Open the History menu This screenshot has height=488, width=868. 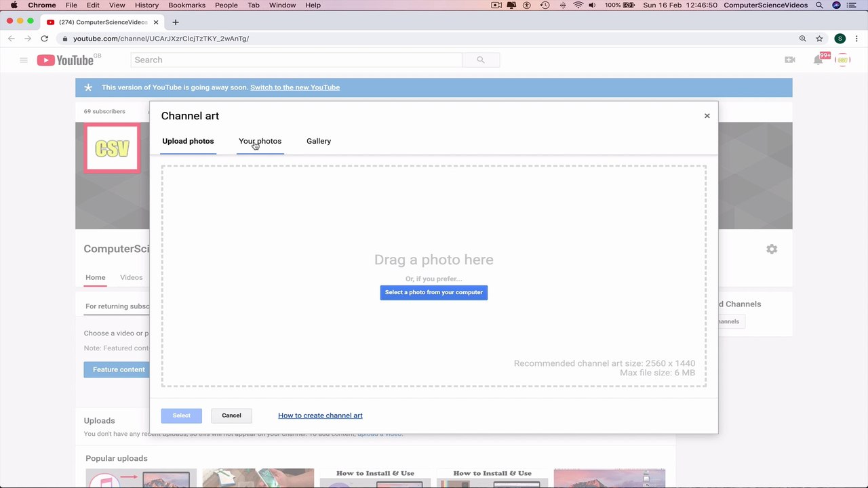pos(146,5)
